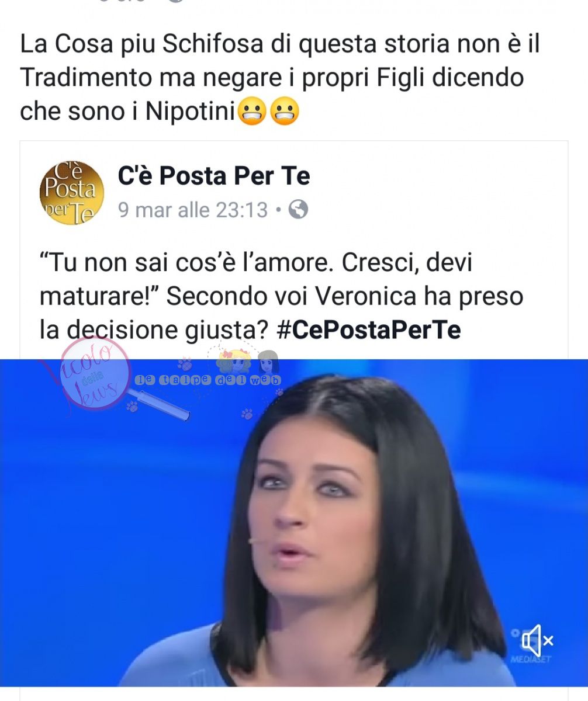Open the 9 mar alle 23:13 timestamp
Screen dimensions: 588x701
pyautogui.click(x=193, y=209)
